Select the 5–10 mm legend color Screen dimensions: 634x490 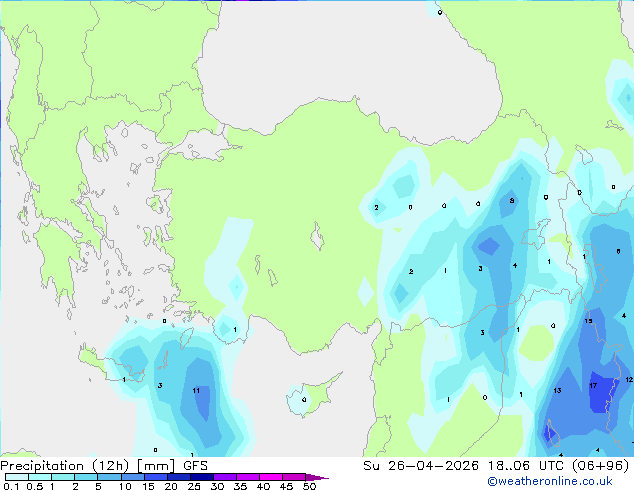[109, 477]
